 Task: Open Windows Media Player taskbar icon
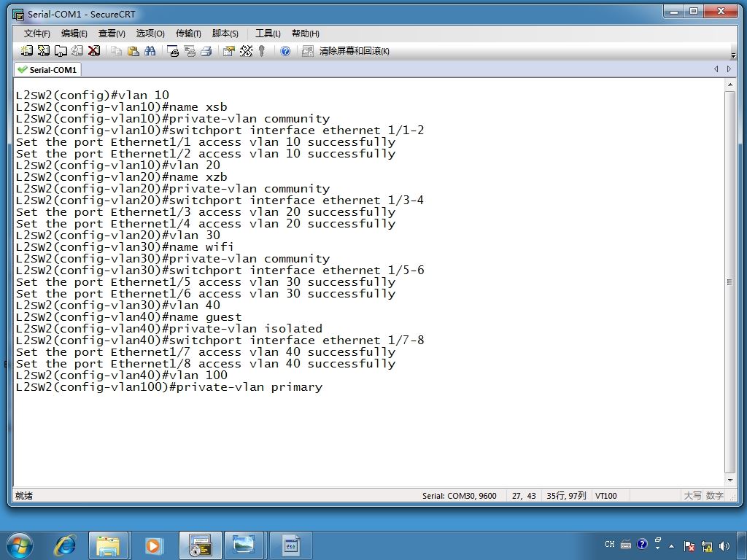click(x=153, y=545)
